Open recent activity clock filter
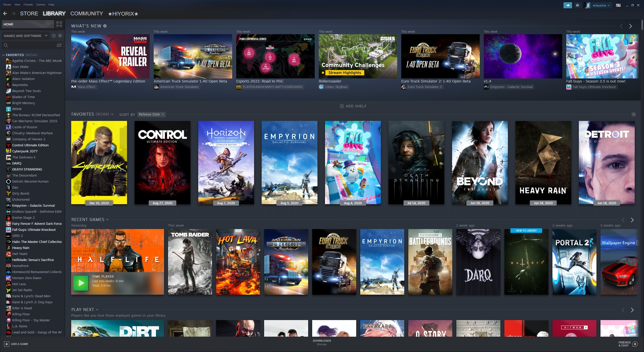Screen dimensions: 644x352 coord(54,36)
